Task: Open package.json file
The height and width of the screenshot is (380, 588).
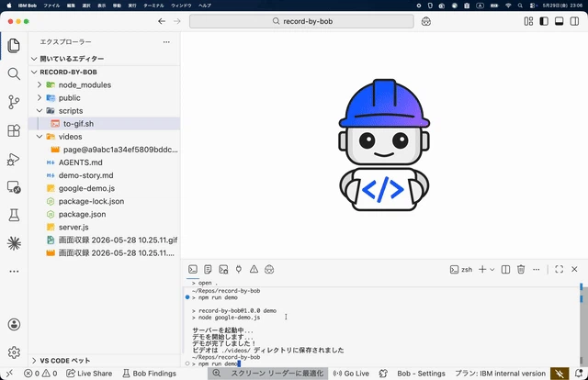Action: pyautogui.click(x=104, y=215)
